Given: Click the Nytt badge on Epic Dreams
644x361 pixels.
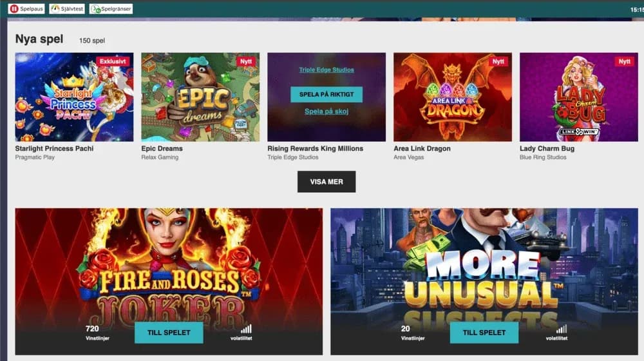Looking at the screenshot, I should 246,61.
